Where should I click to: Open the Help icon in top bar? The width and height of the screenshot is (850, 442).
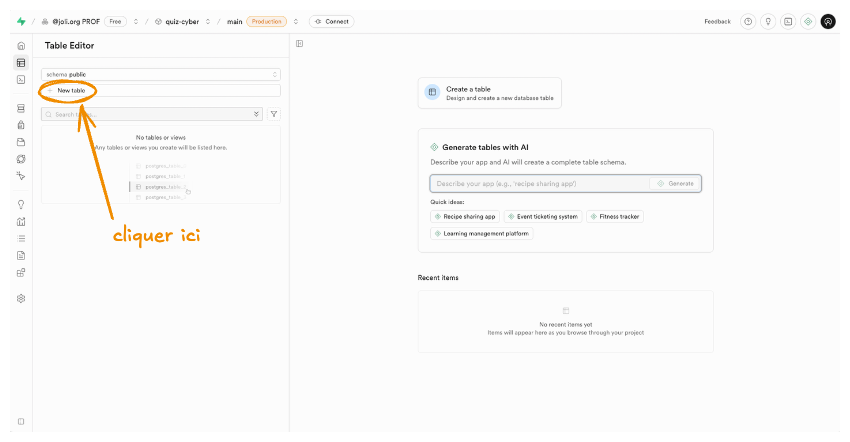747,21
